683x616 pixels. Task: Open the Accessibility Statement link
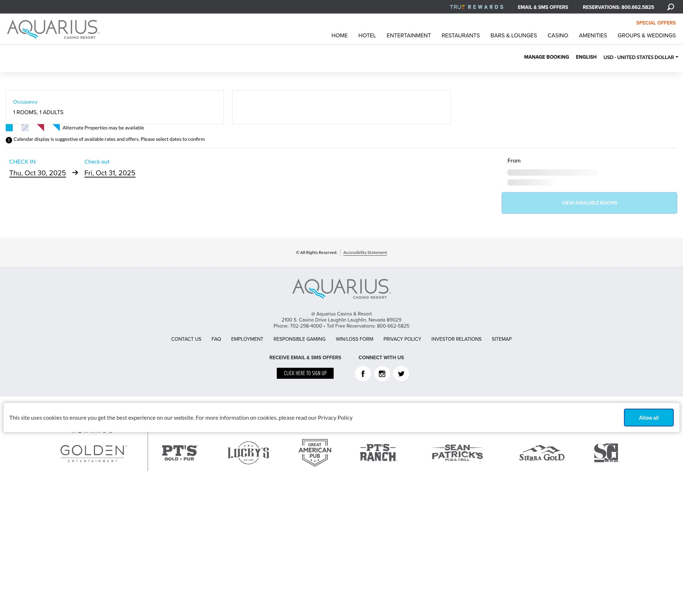pyautogui.click(x=365, y=253)
